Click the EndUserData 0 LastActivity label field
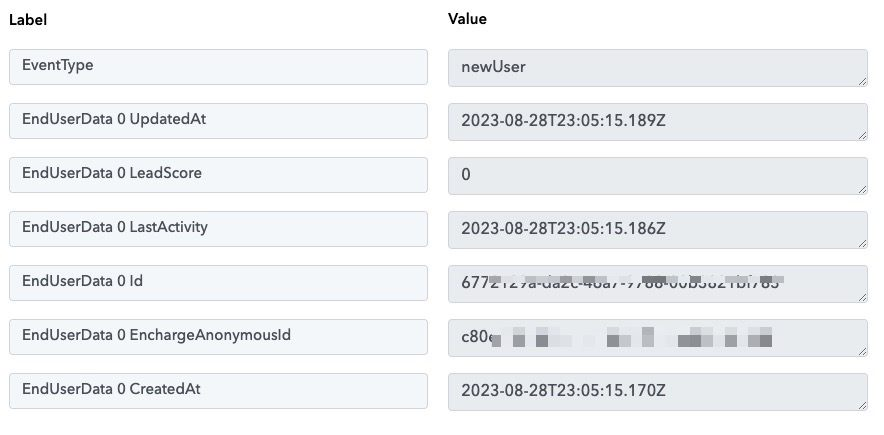Screen dimensions: 884x435 point(218,229)
